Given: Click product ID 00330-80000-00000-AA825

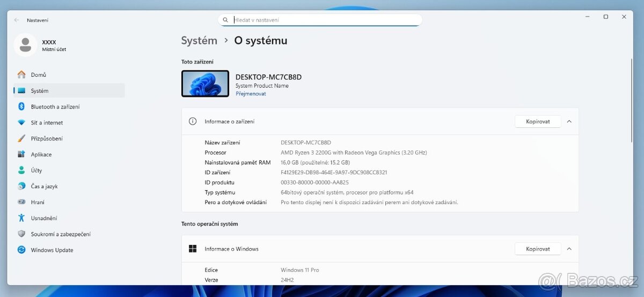Looking at the screenshot, I should tap(314, 182).
